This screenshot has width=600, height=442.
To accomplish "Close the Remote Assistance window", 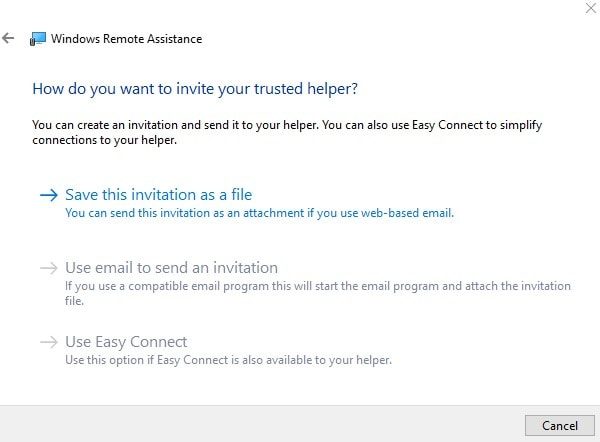I will pos(590,8).
